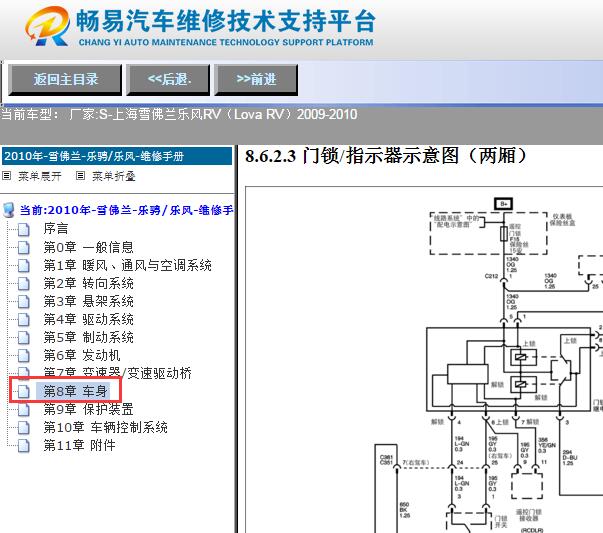This screenshot has width=603, height=533.
Task: Open 第3章 悬架系统
Action: pyautogui.click(x=88, y=301)
